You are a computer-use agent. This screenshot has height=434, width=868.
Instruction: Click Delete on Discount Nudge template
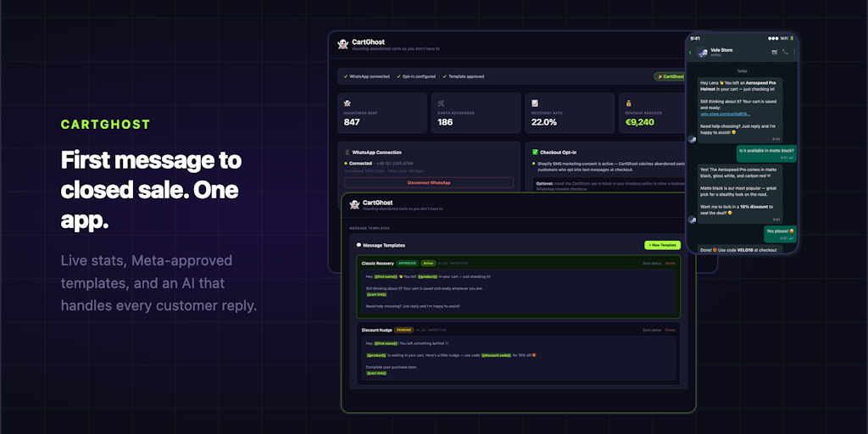[670, 330]
